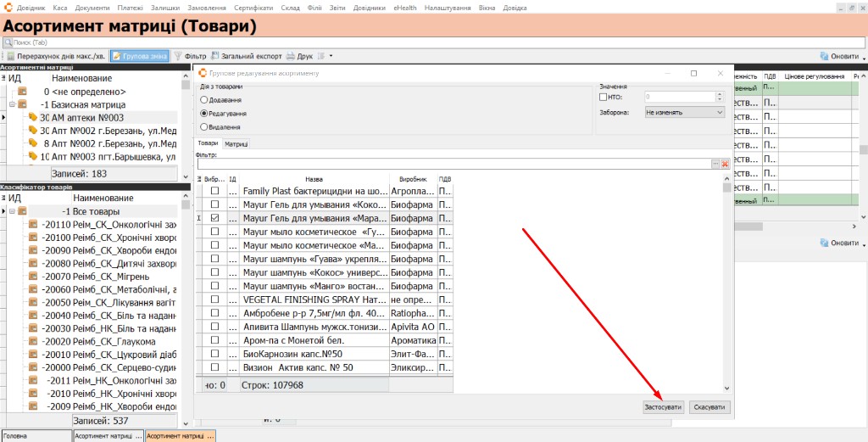Select the Додавання radio button
This screenshot has height=442, width=868.
203,100
